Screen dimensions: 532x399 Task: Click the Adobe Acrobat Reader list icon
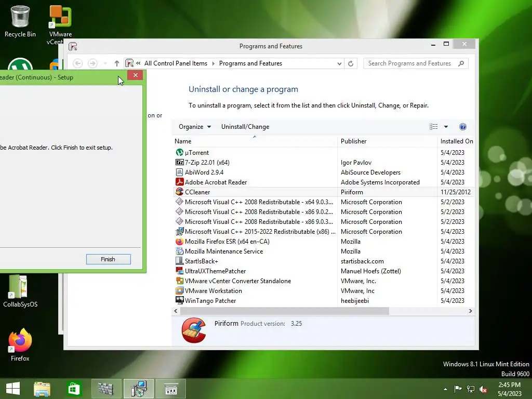tap(179, 182)
